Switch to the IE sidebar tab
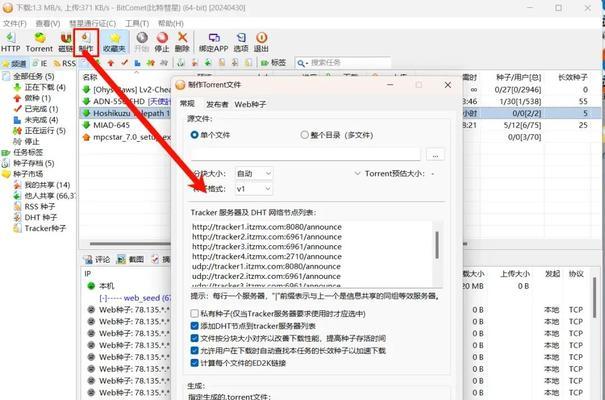This screenshot has height=400, width=605. 40,63
